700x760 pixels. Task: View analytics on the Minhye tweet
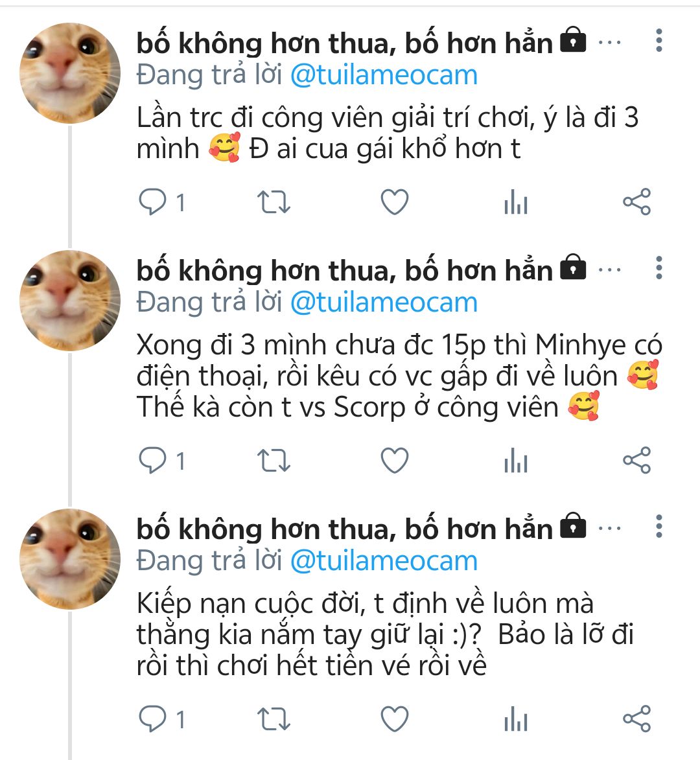[516, 461]
